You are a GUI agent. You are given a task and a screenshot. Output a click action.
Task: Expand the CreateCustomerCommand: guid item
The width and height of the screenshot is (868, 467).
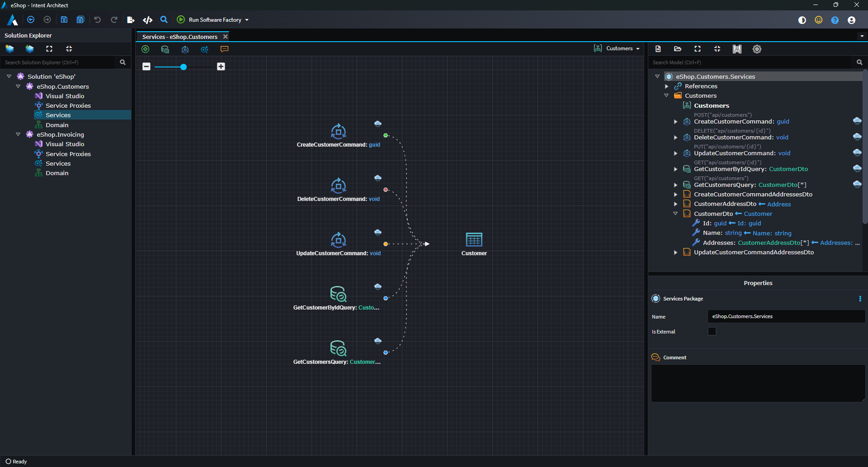(675, 121)
